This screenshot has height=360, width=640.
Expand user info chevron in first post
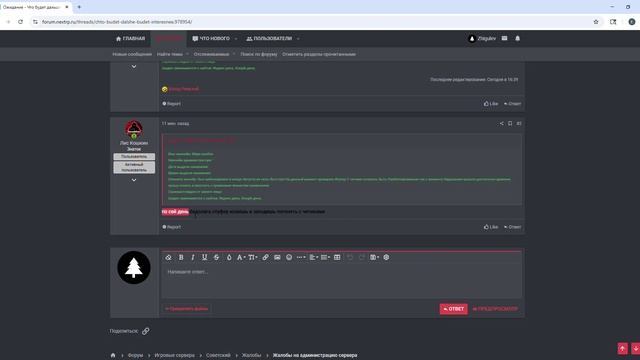pyautogui.click(x=134, y=67)
